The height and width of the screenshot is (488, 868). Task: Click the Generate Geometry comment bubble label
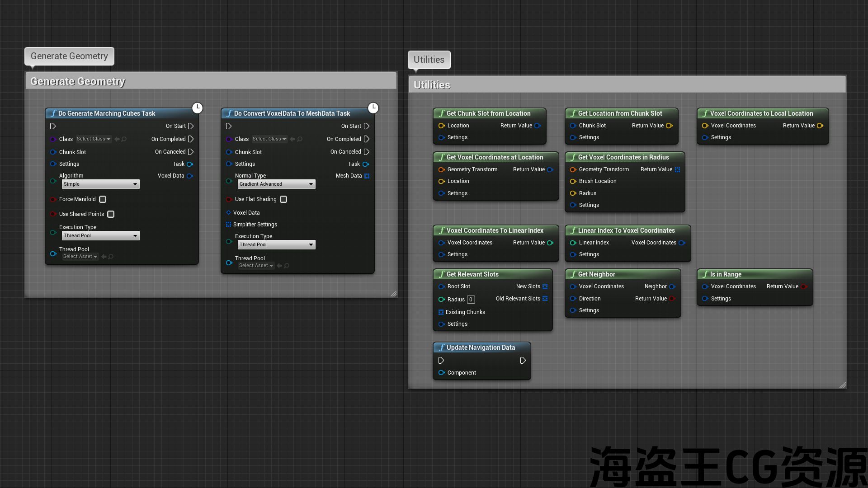pyautogui.click(x=69, y=56)
